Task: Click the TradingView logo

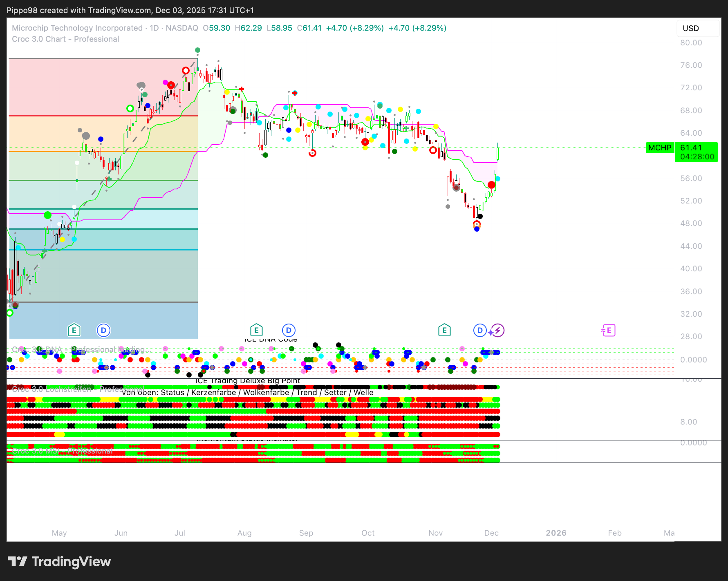Action: 59,562
